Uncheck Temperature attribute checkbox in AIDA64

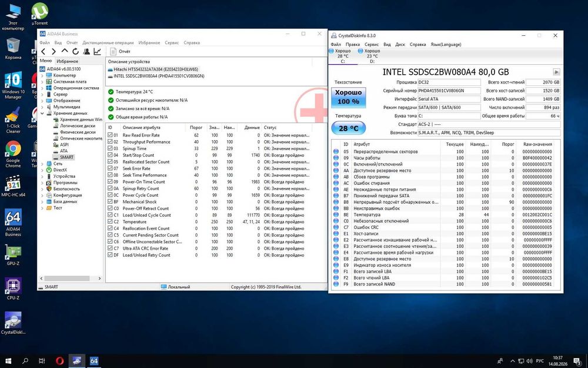point(110,222)
